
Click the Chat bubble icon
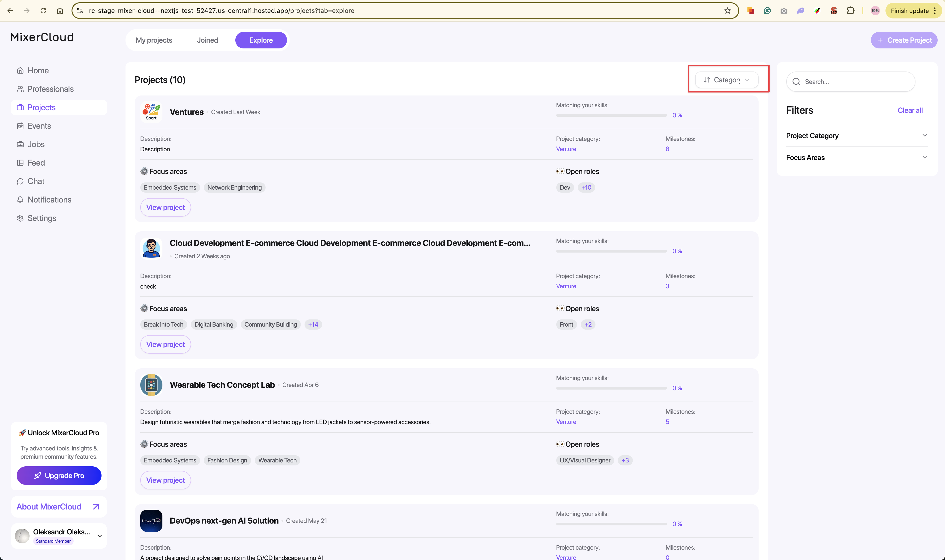[20, 182]
